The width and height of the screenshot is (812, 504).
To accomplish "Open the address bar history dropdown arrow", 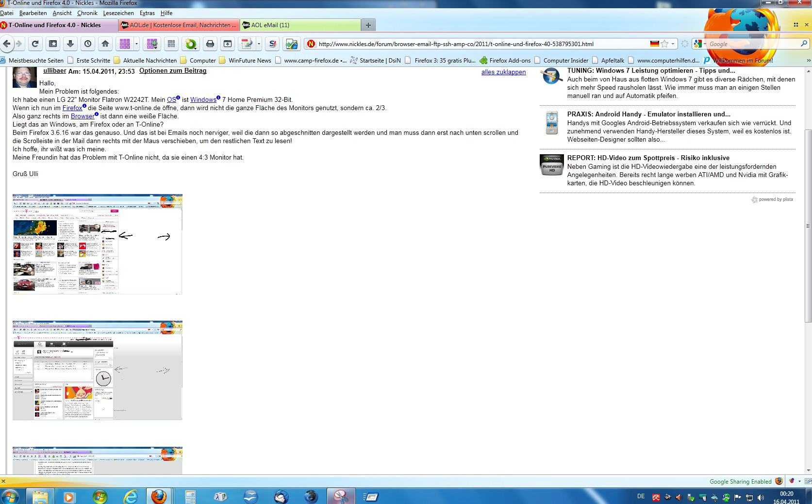I will (673, 44).
